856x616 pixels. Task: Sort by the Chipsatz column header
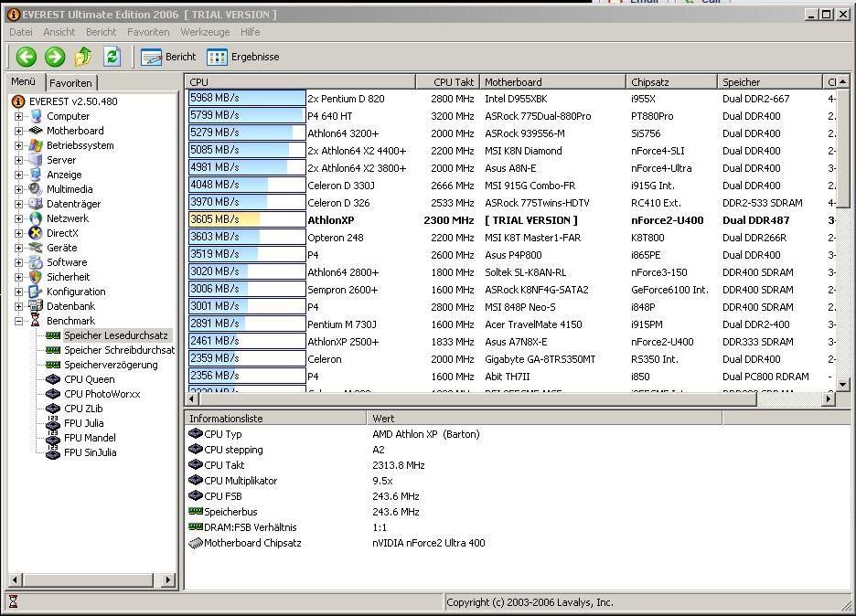coord(671,82)
